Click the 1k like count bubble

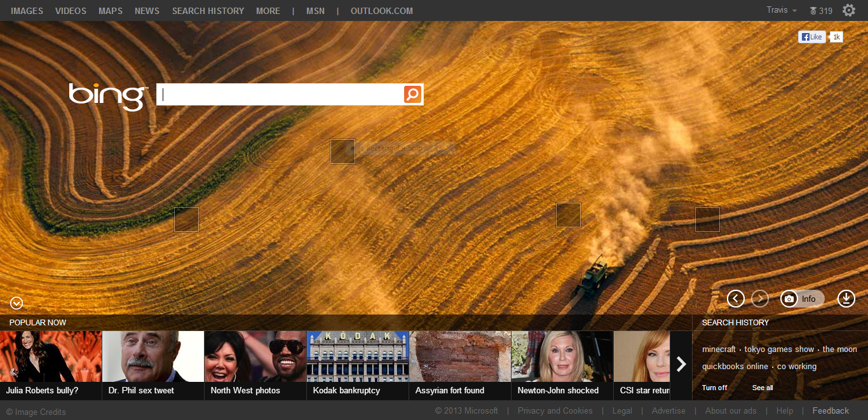tap(836, 37)
